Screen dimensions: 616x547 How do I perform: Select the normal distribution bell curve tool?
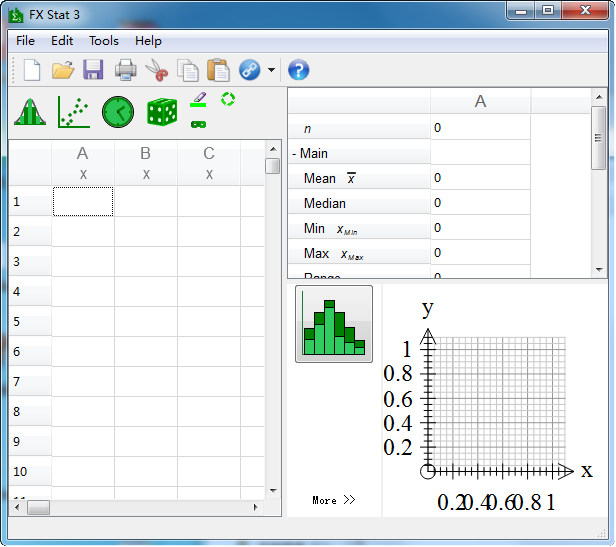tap(31, 111)
